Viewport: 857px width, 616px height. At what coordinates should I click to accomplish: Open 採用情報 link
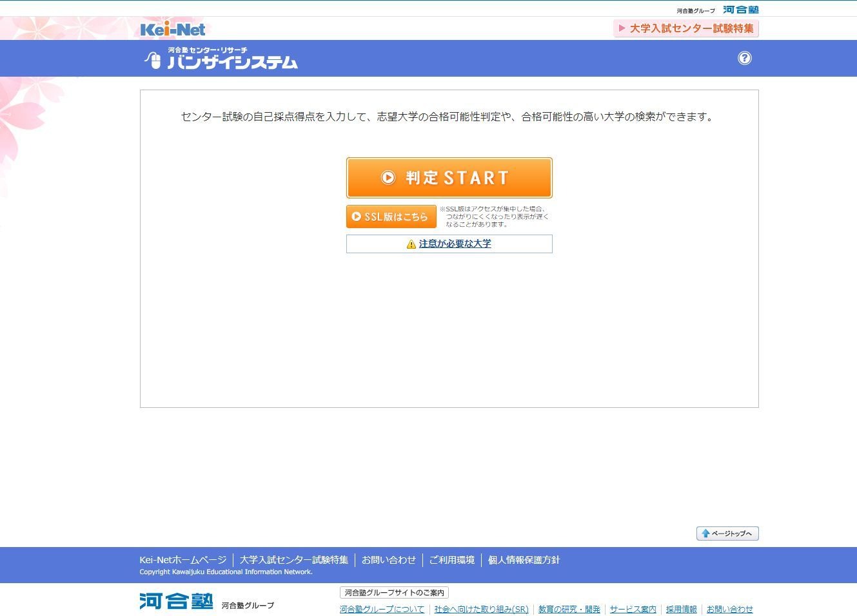[682, 609]
